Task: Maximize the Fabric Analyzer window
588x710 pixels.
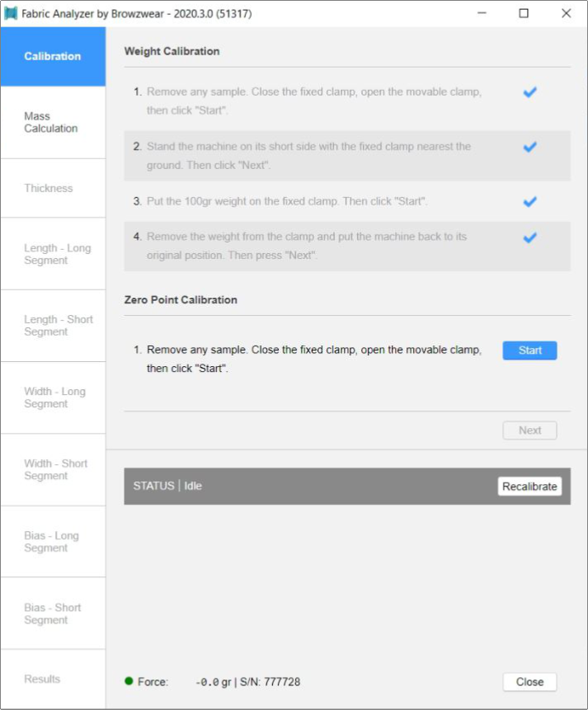Action: (x=524, y=13)
